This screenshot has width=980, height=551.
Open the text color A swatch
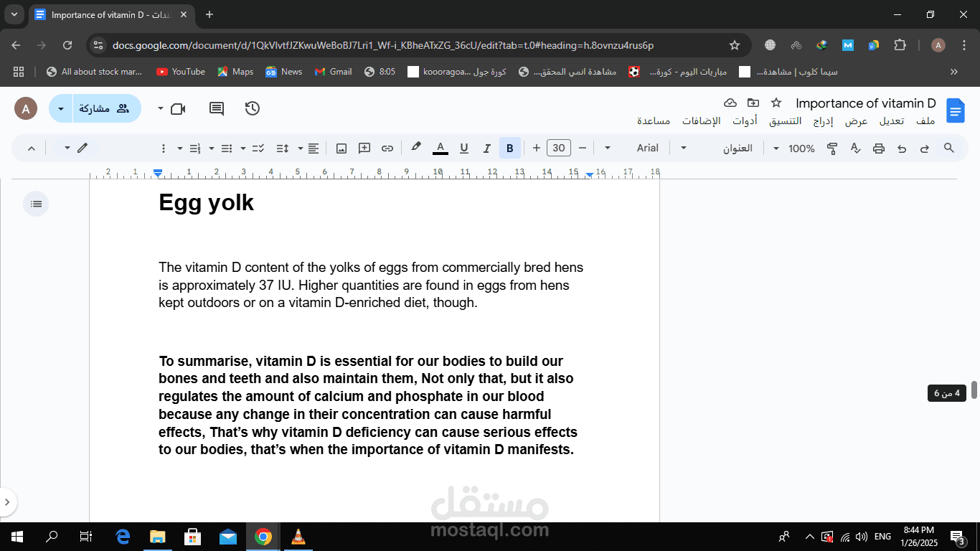(x=440, y=149)
